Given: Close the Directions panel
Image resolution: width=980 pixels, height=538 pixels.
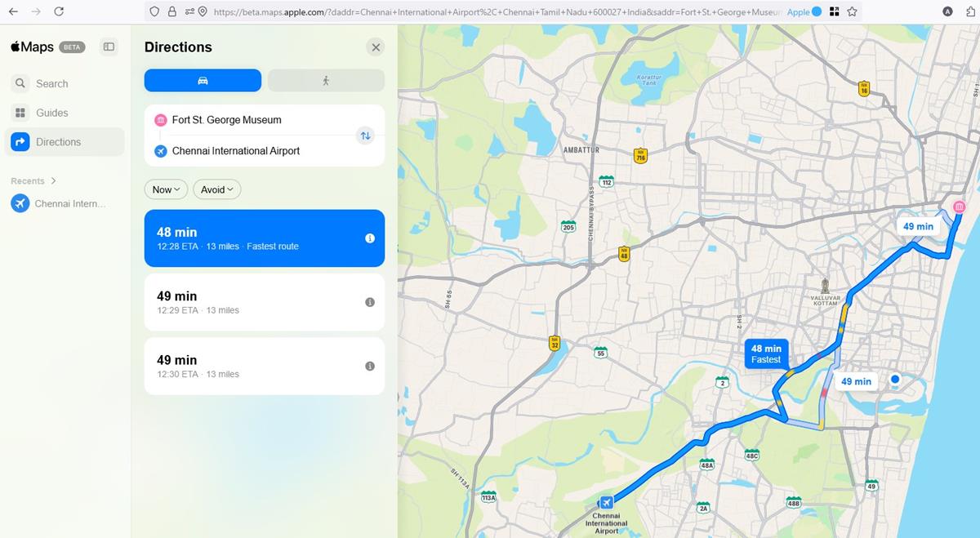Looking at the screenshot, I should coord(376,47).
